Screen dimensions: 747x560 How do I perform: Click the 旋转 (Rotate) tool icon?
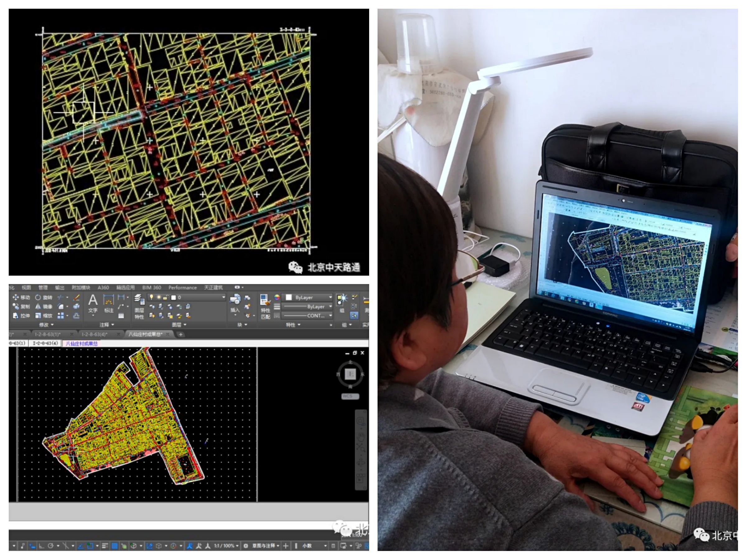(x=38, y=297)
